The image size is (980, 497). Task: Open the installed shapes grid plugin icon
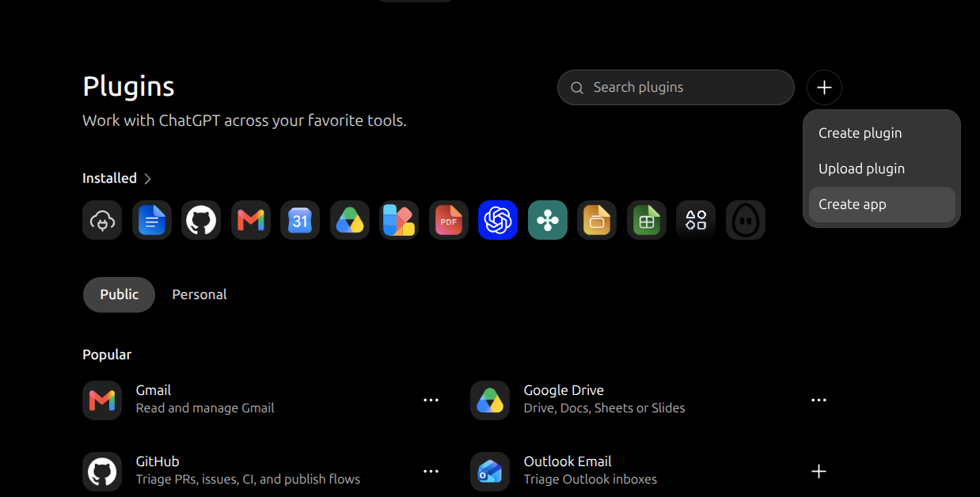pyautogui.click(x=696, y=220)
